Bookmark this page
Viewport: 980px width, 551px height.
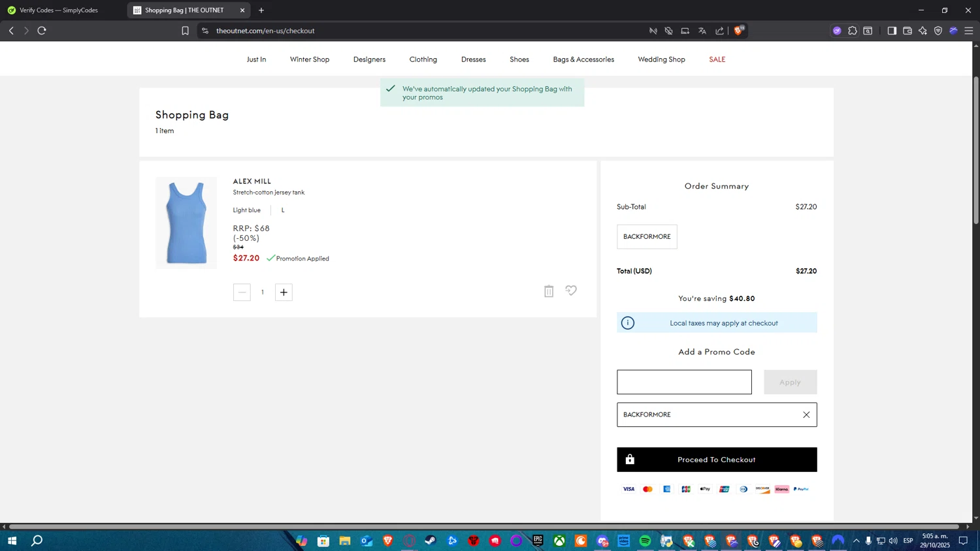point(185,31)
